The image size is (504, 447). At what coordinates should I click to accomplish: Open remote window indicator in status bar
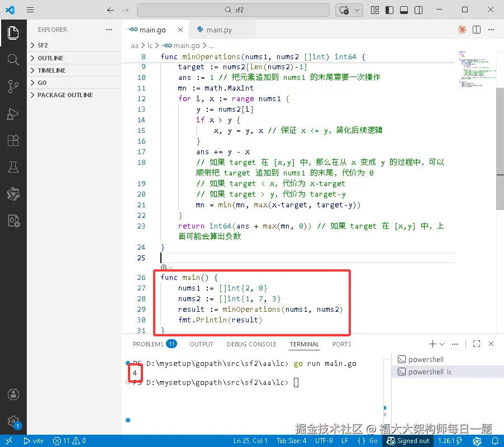[9, 440]
